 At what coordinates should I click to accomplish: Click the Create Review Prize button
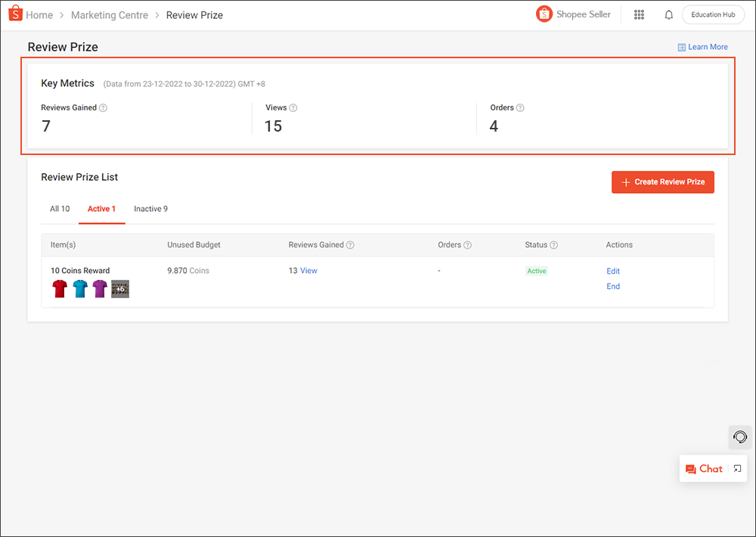pyautogui.click(x=662, y=182)
